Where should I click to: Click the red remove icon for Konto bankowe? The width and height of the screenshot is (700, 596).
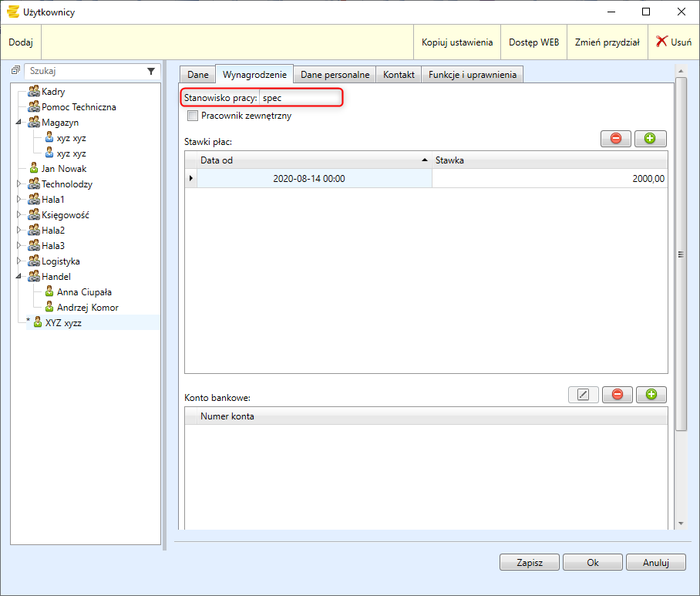coord(617,395)
